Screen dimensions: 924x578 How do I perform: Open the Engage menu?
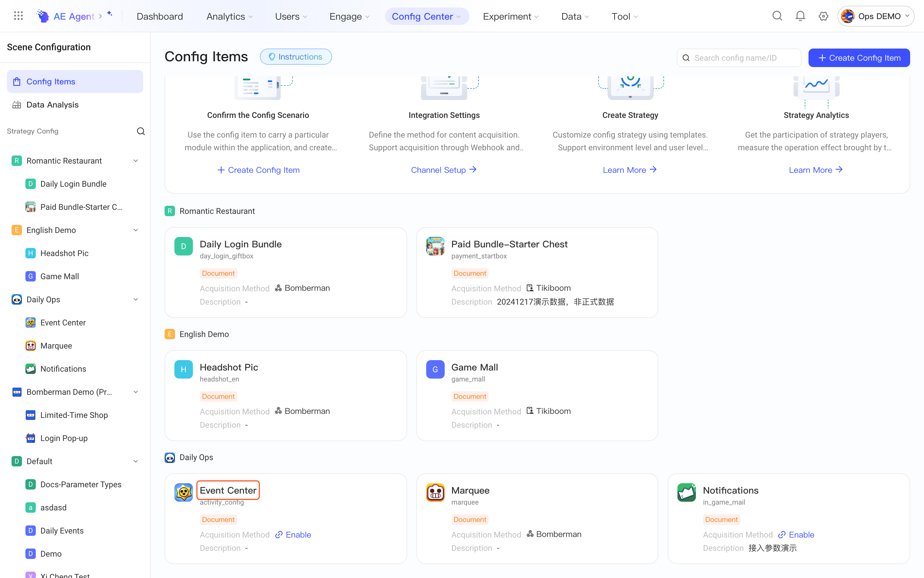tap(349, 16)
